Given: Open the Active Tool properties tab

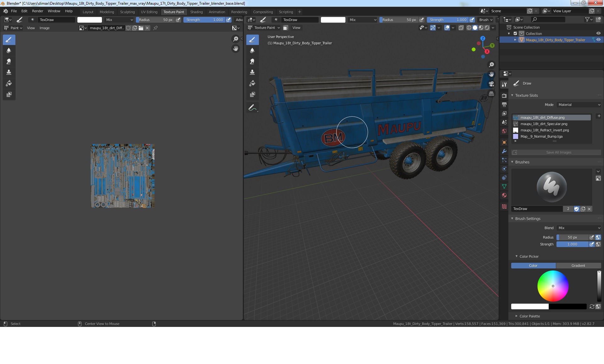Looking at the screenshot, I should 504,85.
